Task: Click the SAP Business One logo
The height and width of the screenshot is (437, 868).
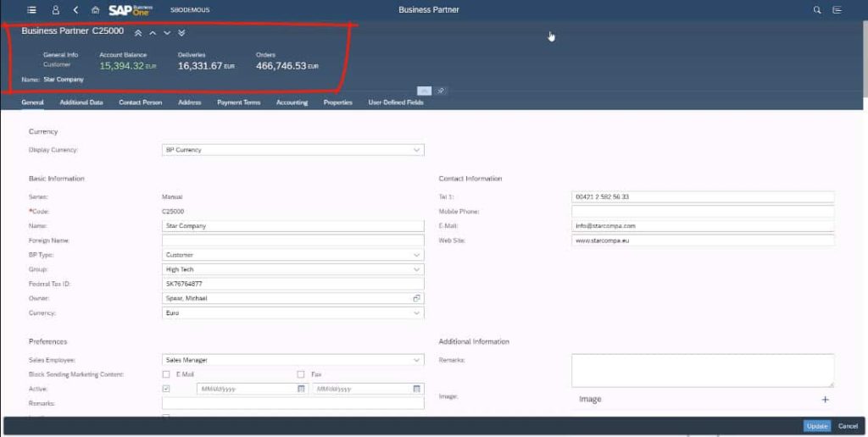Action: point(130,10)
